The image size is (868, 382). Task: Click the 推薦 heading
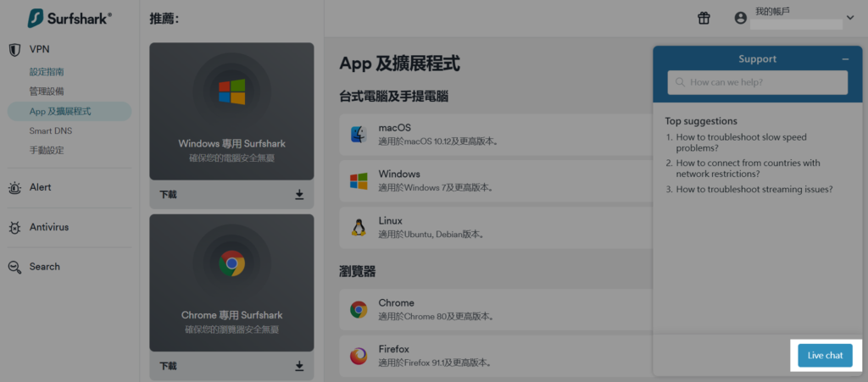point(164,19)
